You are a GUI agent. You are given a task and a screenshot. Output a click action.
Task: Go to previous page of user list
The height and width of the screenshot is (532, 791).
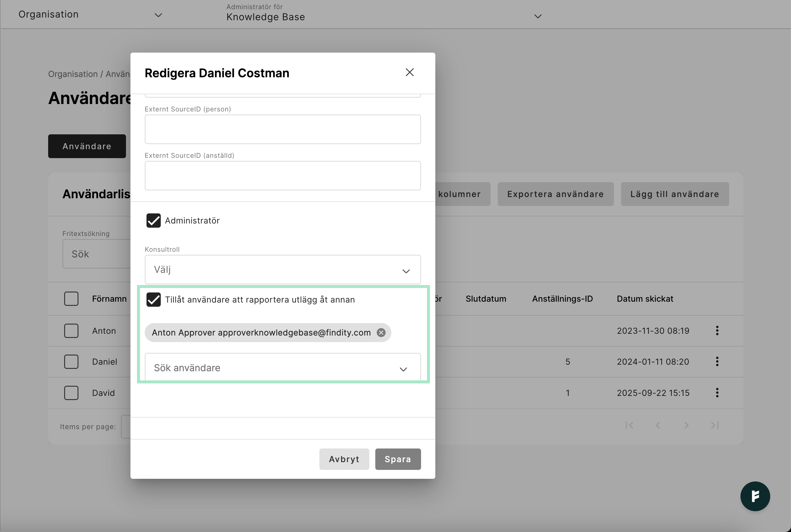658,425
